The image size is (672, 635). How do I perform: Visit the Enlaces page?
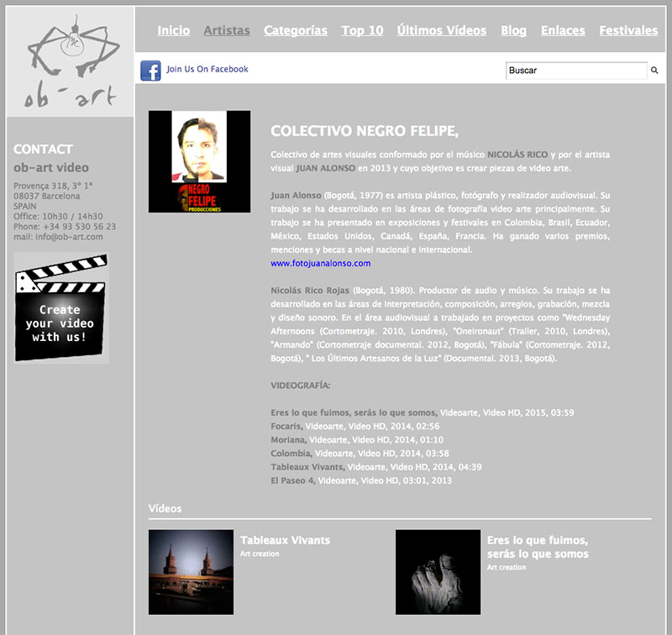(x=563, y=30)
